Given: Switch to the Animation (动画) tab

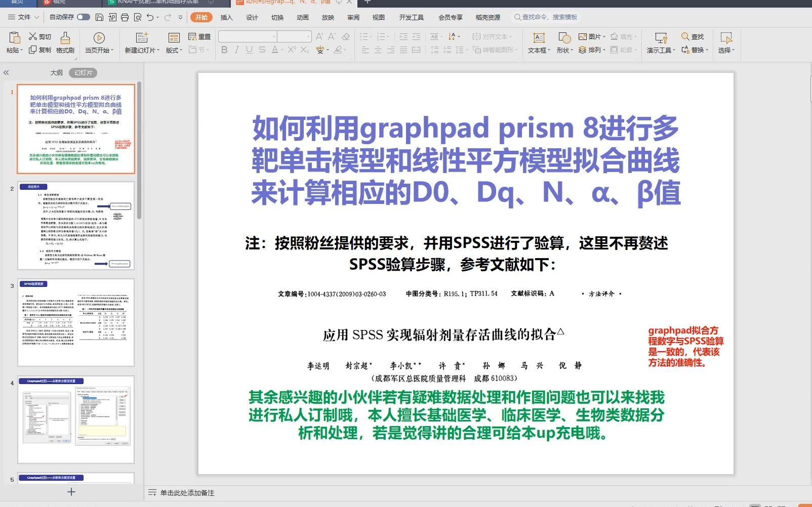Looking at the screenshot, I should coord(303,17).
